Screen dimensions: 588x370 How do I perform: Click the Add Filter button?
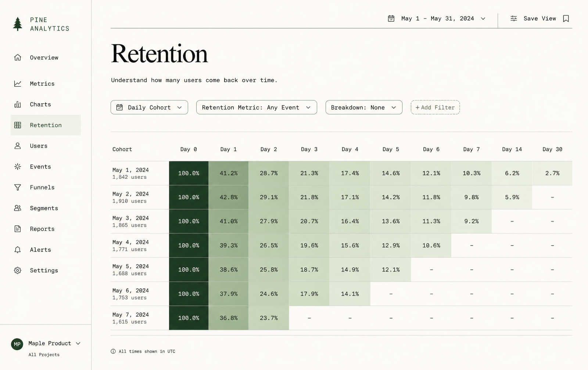coord(435,107)
